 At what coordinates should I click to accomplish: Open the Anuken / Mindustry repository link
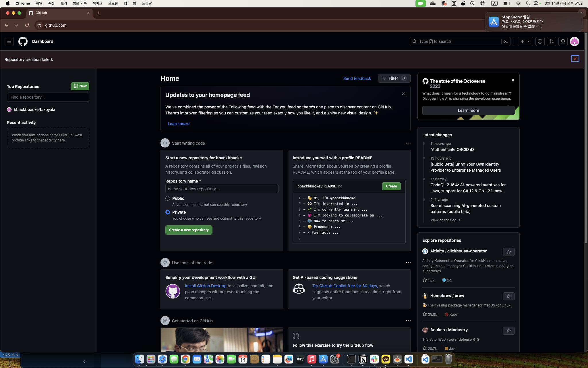[x=449, y=330]
